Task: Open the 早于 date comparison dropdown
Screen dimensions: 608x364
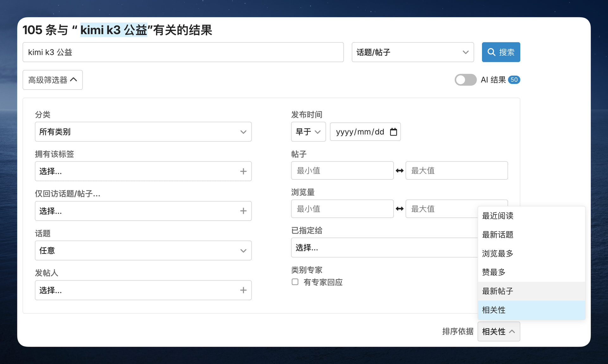Action: coord(308,132)
